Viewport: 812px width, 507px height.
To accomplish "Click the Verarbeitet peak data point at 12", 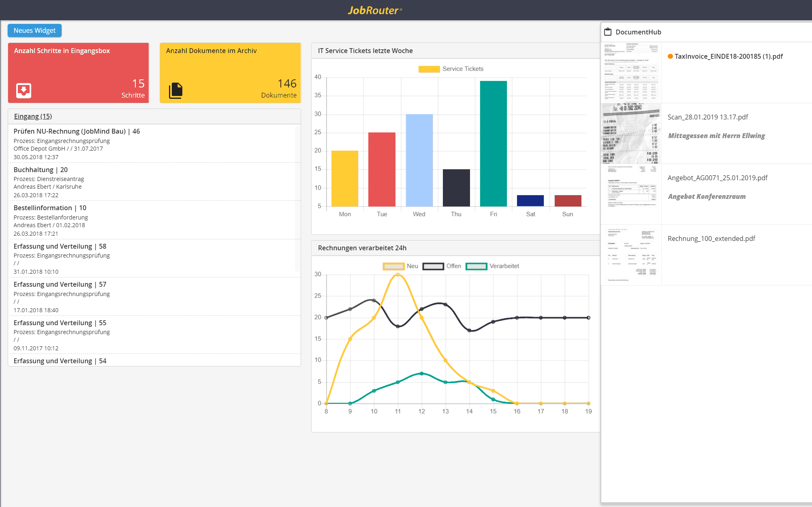I will click(x=421, y=373).
